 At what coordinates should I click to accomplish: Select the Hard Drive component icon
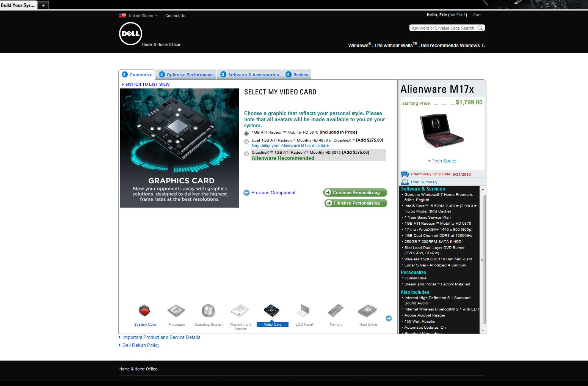(368, 310)
